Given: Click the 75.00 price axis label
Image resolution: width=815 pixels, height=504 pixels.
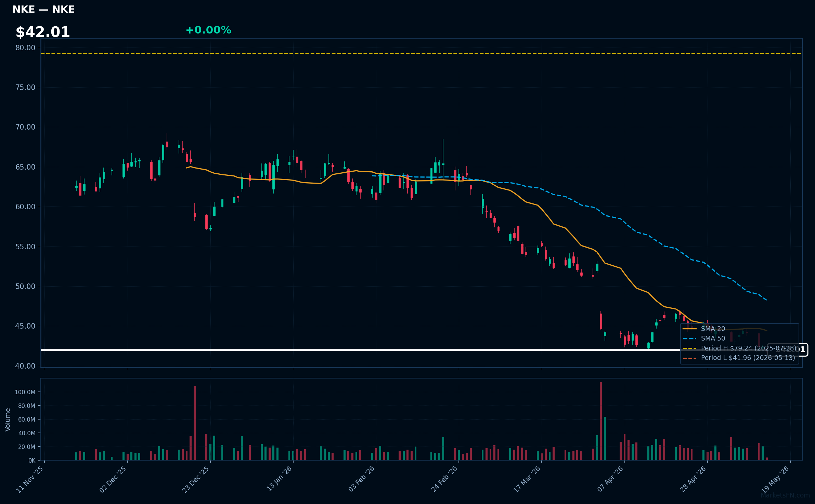Looking at the screenshot, I should point(25,88).
